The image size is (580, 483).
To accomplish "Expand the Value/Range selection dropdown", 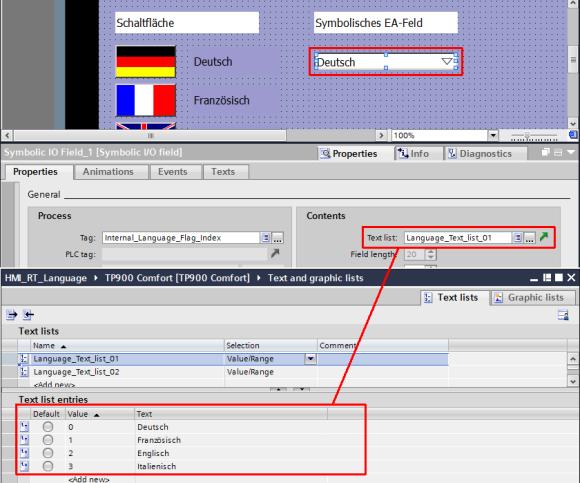I will pos(310,358).
